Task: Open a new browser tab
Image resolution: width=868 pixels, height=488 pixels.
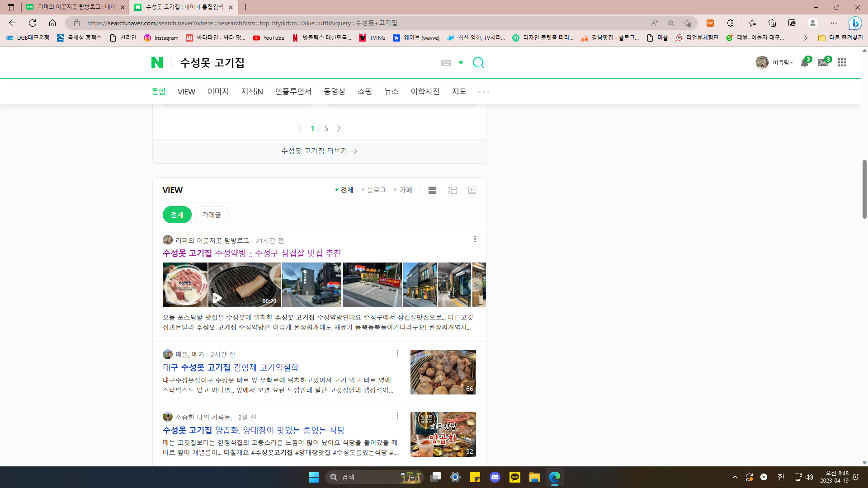Action: (x=245, y=7)
